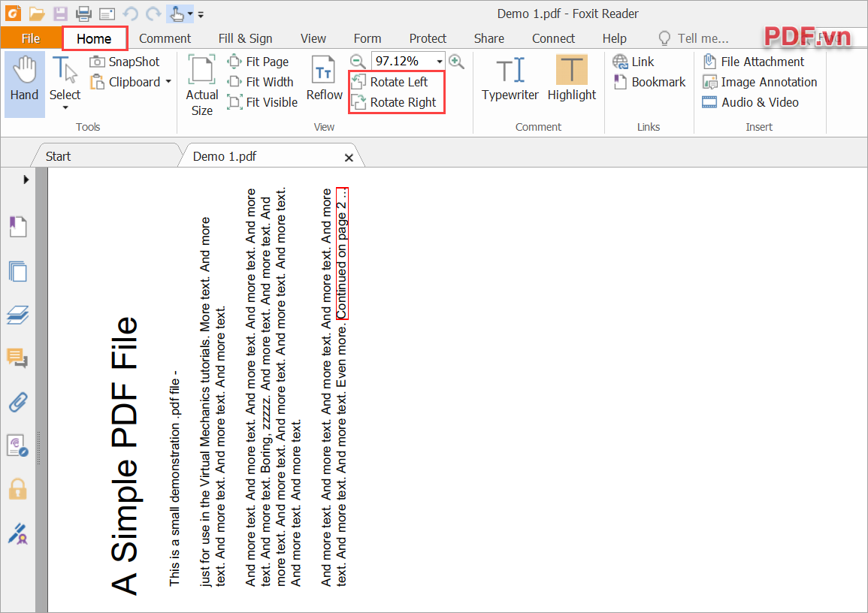Viewport: 868px width, 613px height.
Task: Open the touch mode dropdown arrow
Action: pos(190,14)
